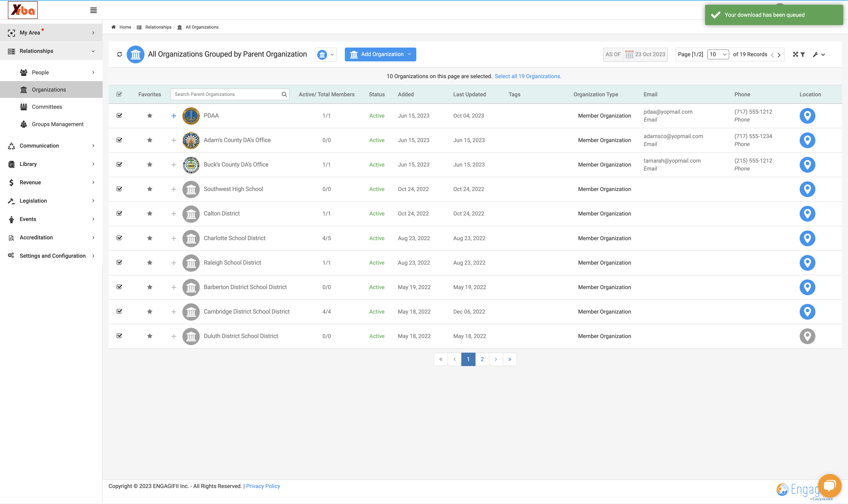Open the calendar date picker icon

pyautogui.click(x=629, y=54)
